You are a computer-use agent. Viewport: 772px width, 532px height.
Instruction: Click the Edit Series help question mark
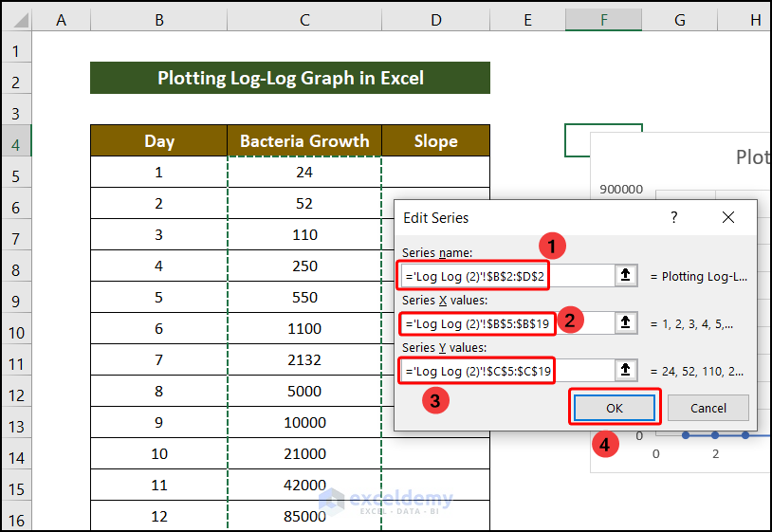(674, 217)
